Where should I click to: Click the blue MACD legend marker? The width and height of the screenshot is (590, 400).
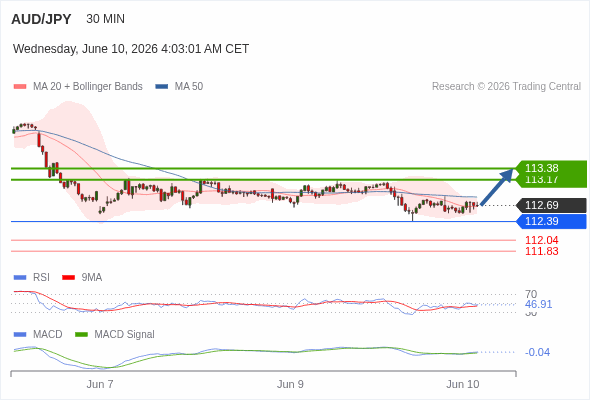(20, 334)
